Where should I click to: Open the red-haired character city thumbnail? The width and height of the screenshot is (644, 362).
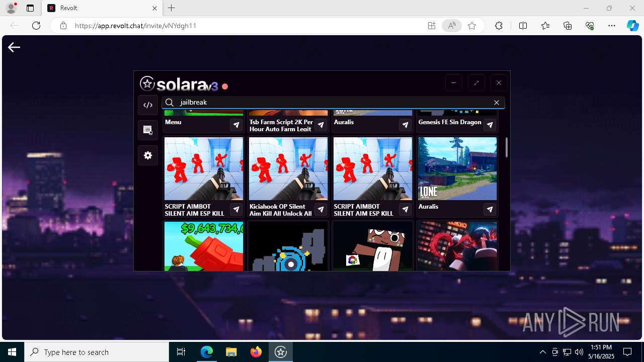coord(457,246)
